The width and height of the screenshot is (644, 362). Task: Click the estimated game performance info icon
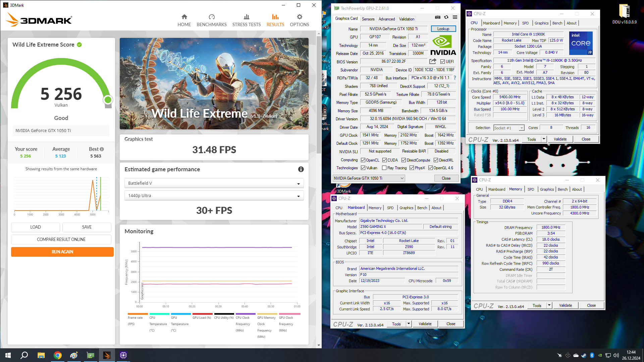[301, 169]
